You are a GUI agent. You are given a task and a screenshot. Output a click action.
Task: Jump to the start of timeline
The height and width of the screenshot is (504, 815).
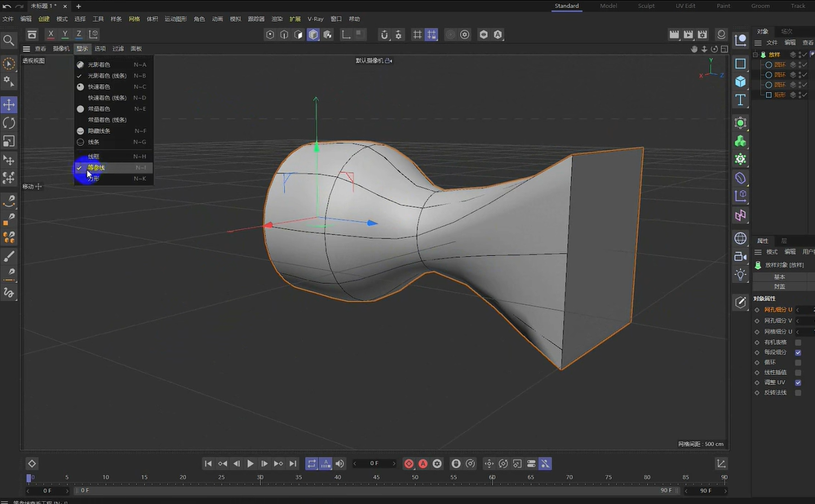(208, 463)
